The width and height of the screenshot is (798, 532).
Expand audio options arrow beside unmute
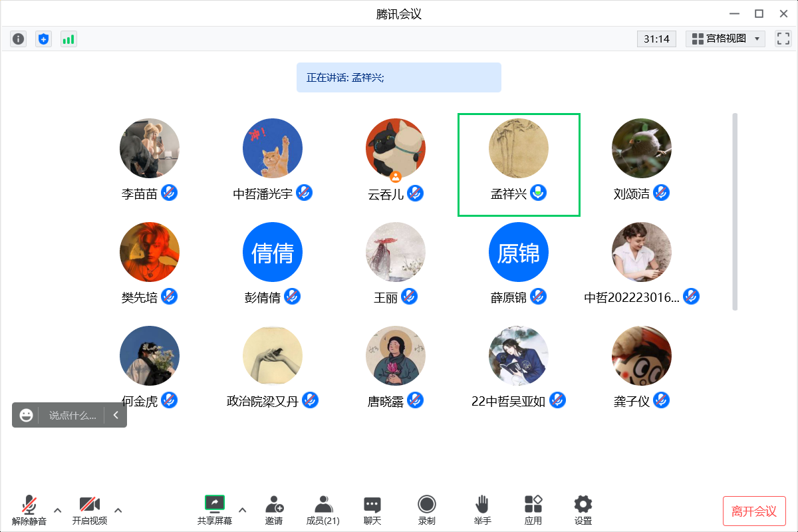coord(58,511)
